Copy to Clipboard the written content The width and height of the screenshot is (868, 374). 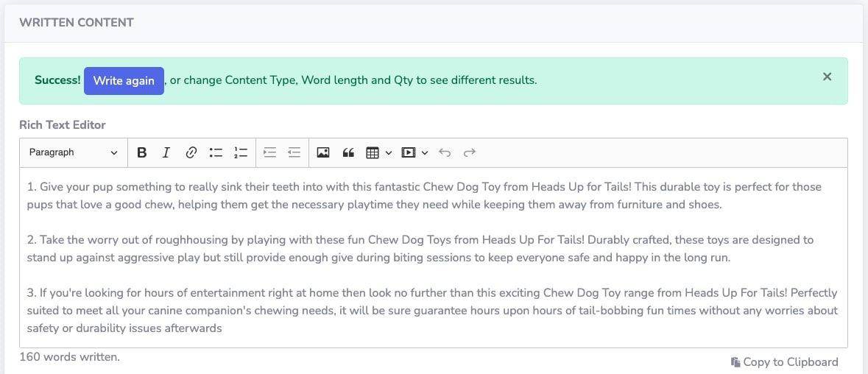click(784, 361)
